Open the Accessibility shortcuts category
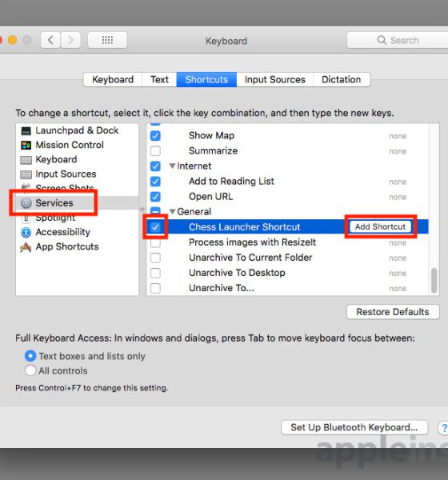The image size is (448, 480). click(x=62, y=232)
